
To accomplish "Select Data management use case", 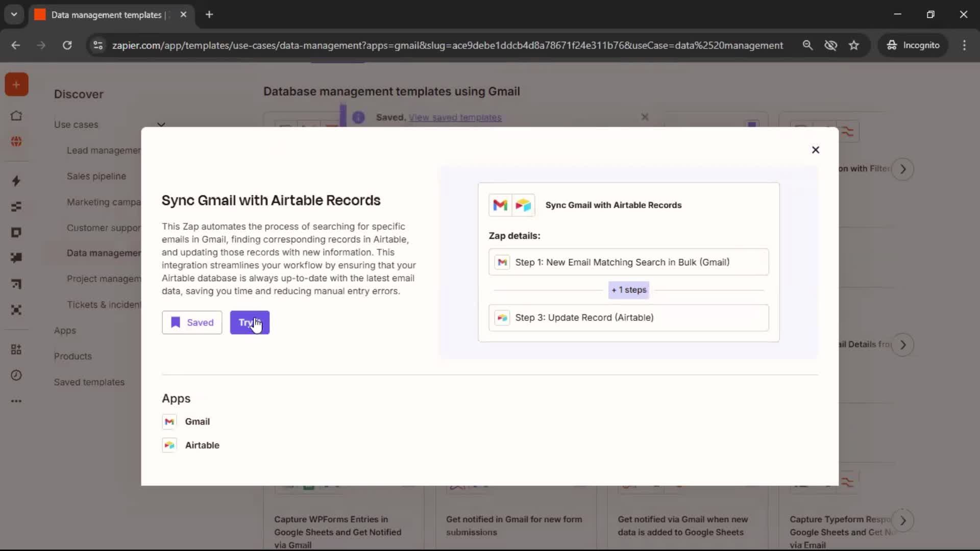I will pyautogui.click(x=104, y=253).
